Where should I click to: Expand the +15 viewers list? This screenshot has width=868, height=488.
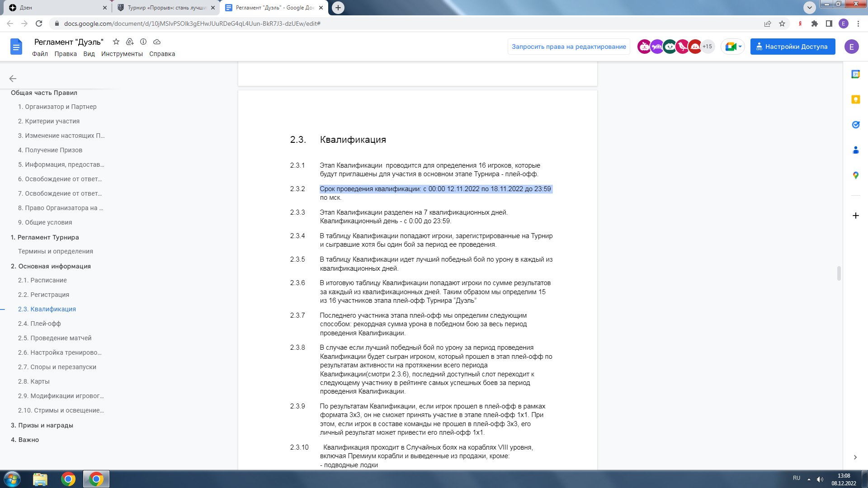708,47
